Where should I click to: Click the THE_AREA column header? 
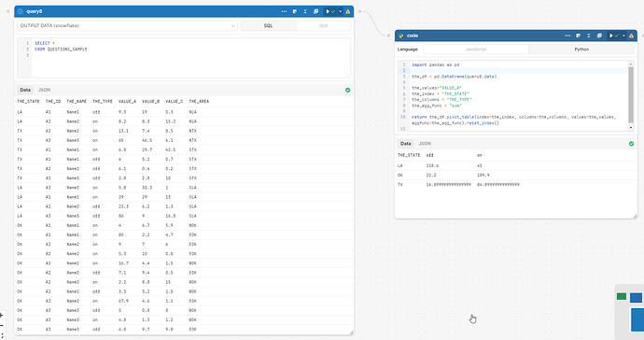[199, 102]
